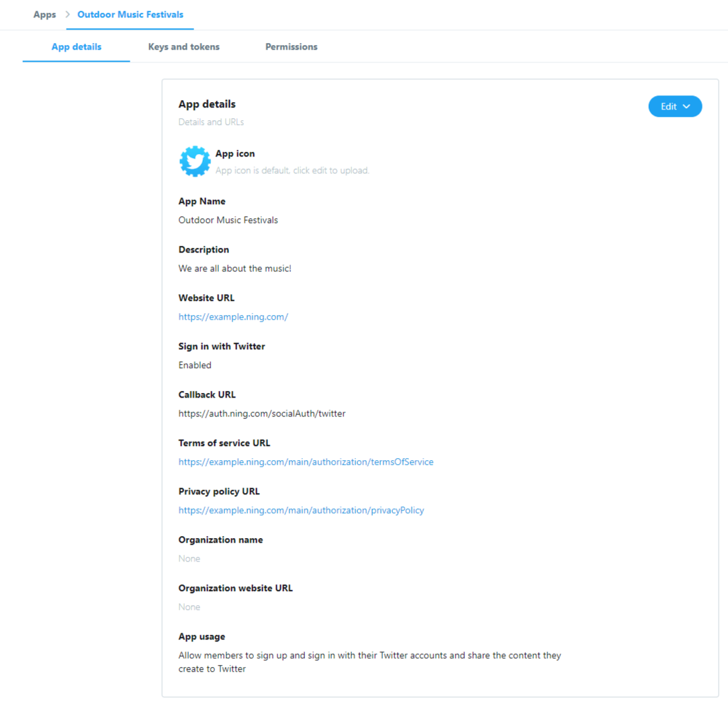The width and height of the screenshot is (728, 710).
Task: Click the App icon upload hint text
Action: pyautogui.click(x=293, y=171)
